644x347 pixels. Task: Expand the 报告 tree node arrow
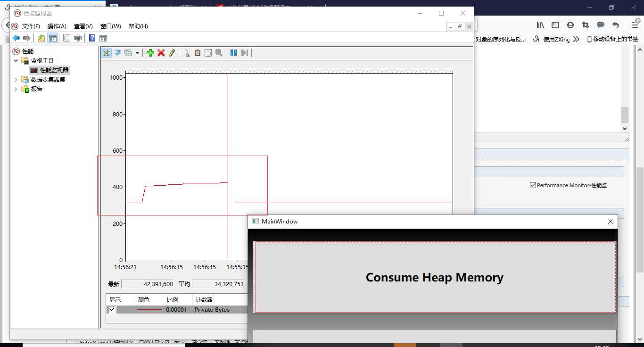pos(16,89)
